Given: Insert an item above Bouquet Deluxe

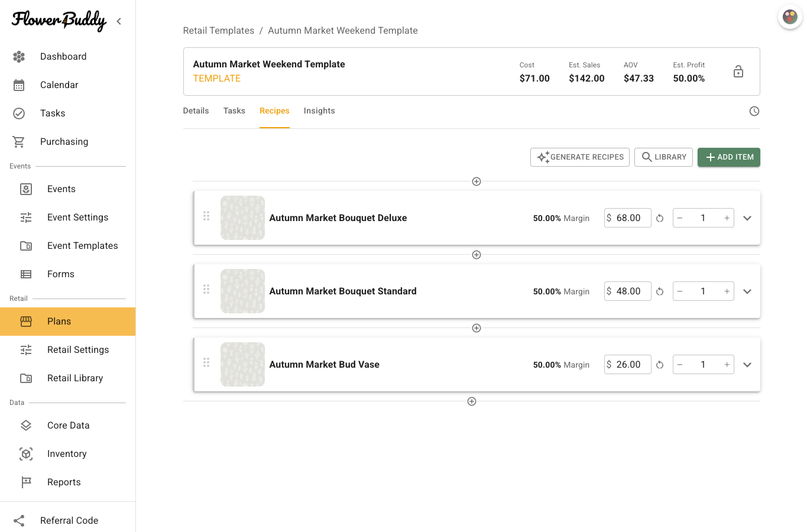Looking at the screenshot, I should (477, 181).
